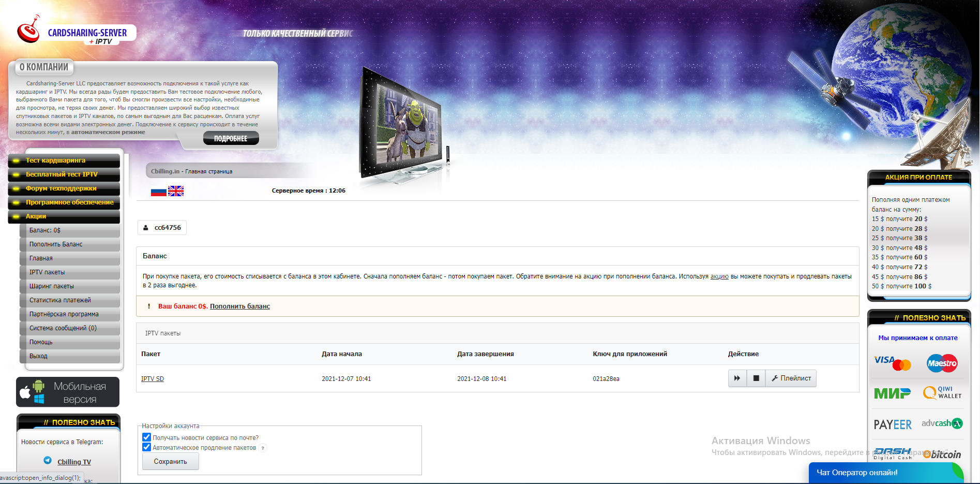The image size is (980, 484).
Task: Switch language using the Russian flag
Action: click(x=158, y=191)
